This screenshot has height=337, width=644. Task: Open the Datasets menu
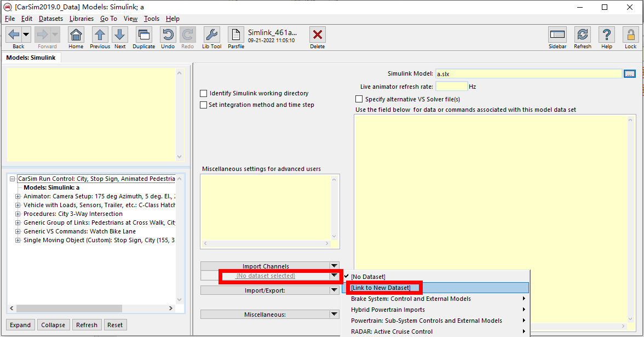[51, 19]
